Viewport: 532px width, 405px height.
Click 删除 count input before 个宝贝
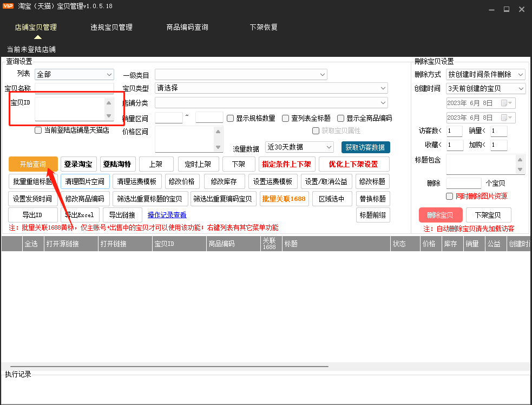pos(464,184)
